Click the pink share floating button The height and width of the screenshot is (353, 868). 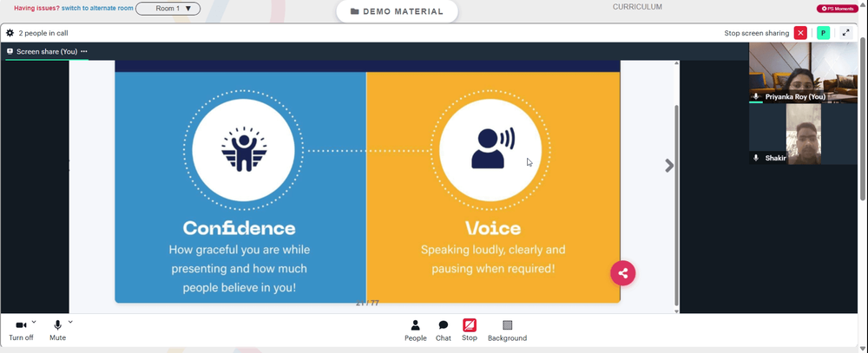(x=622, y=273)
